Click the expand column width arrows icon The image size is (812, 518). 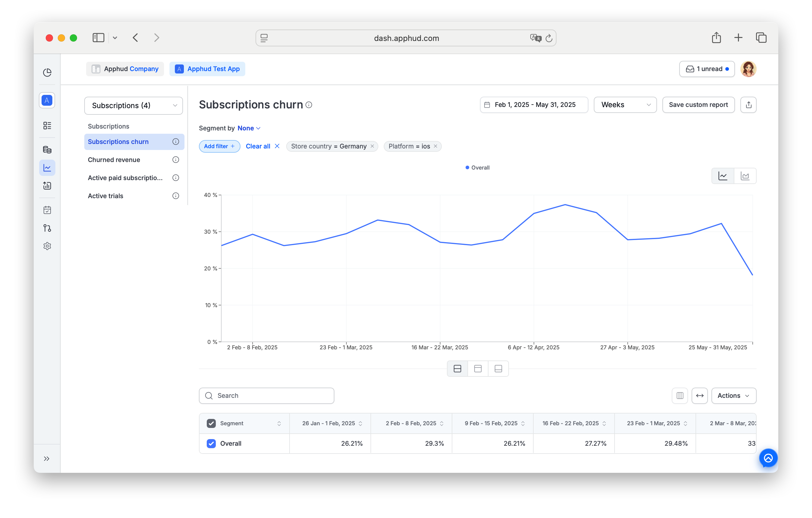(x=700, y=395)
